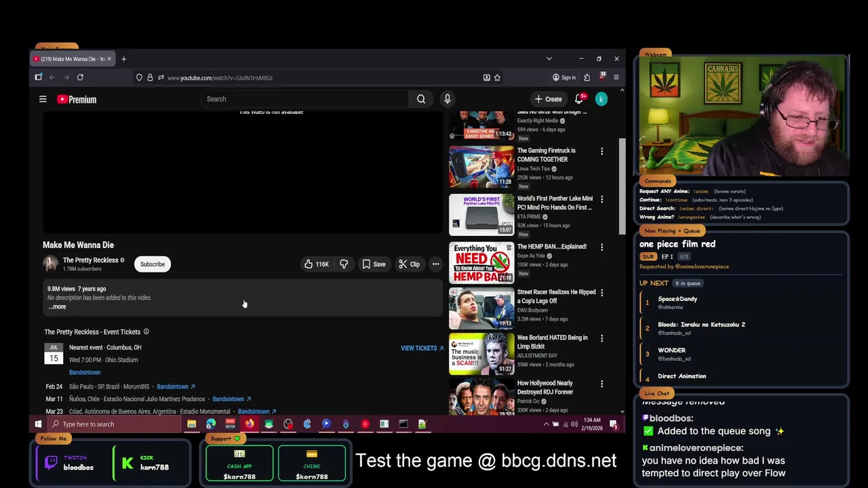Image resolution: width=868 pixels, height=488 pixels.
Task: Open Bandsintown link for Ñuñoa, Chile show
Action: coord(231,399)
